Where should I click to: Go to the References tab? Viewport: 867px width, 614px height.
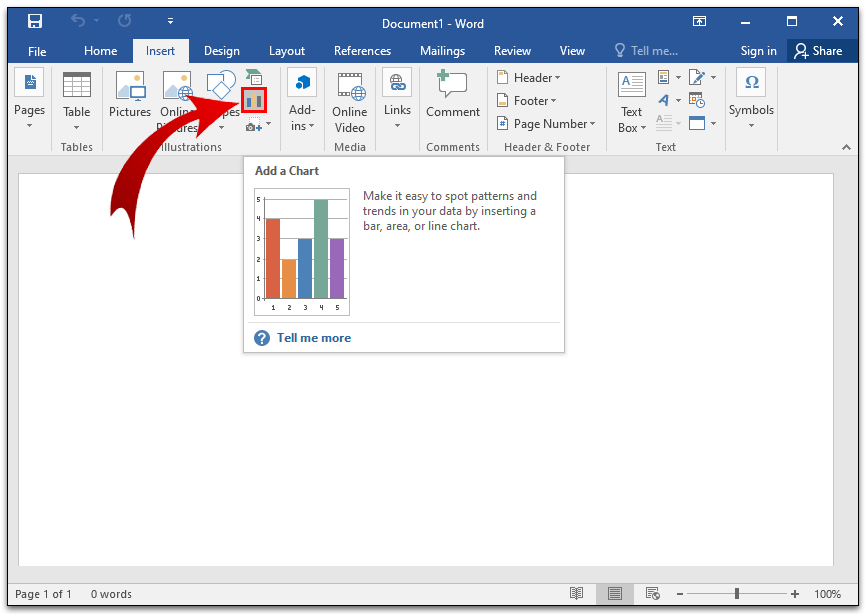click(362, 51)
